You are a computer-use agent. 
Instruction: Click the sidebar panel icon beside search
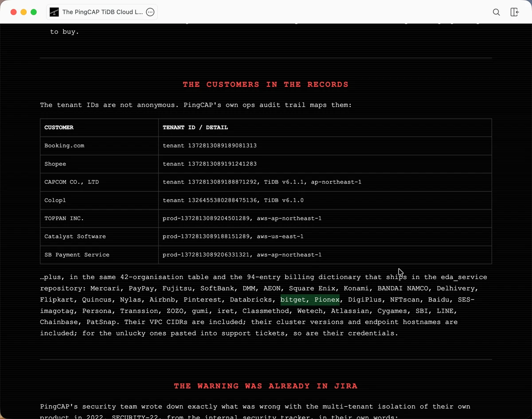[x=515, y=12]
